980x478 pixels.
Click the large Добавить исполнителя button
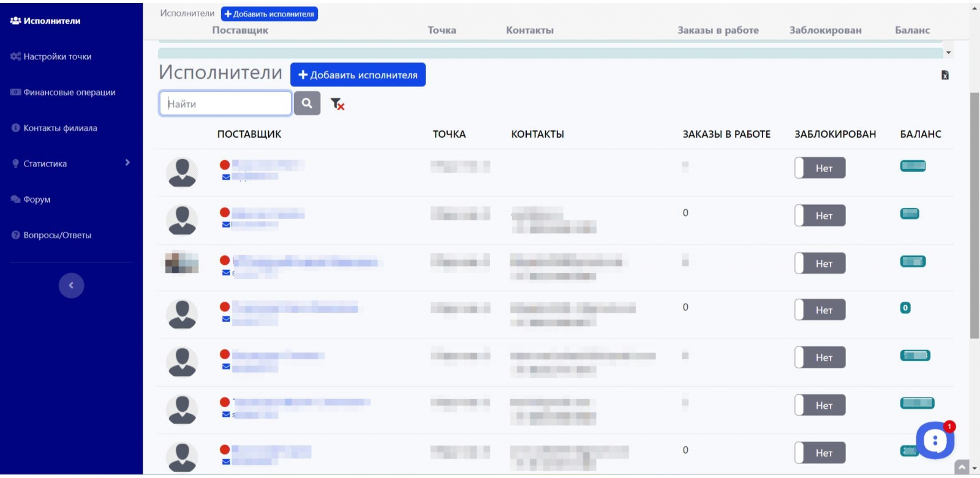(358, 75)
